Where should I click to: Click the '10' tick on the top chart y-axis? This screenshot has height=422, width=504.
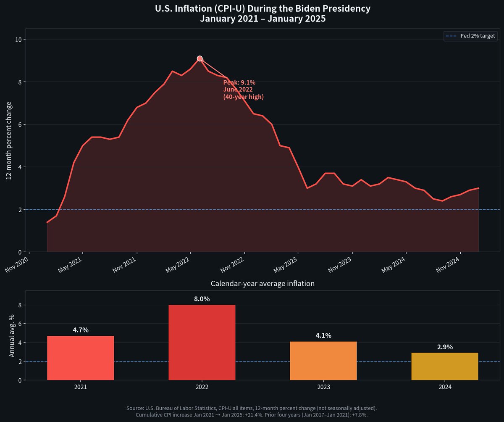click(x=19, y=40)
